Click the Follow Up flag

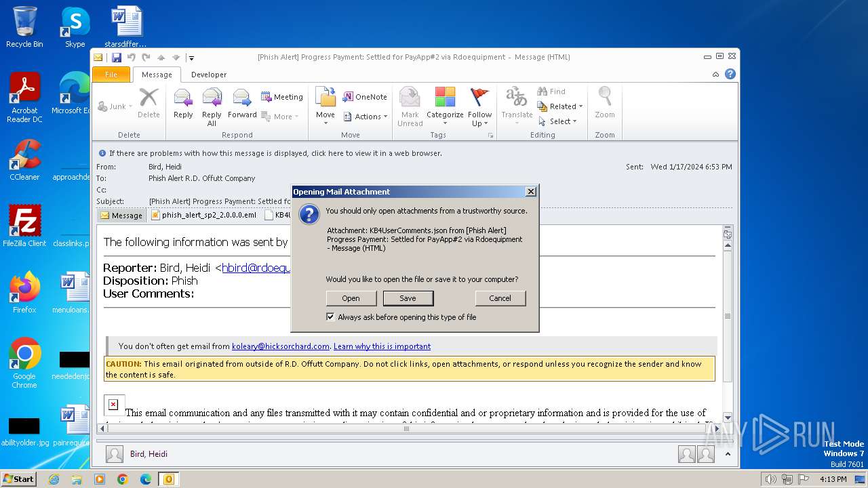[x=479, y=107]
